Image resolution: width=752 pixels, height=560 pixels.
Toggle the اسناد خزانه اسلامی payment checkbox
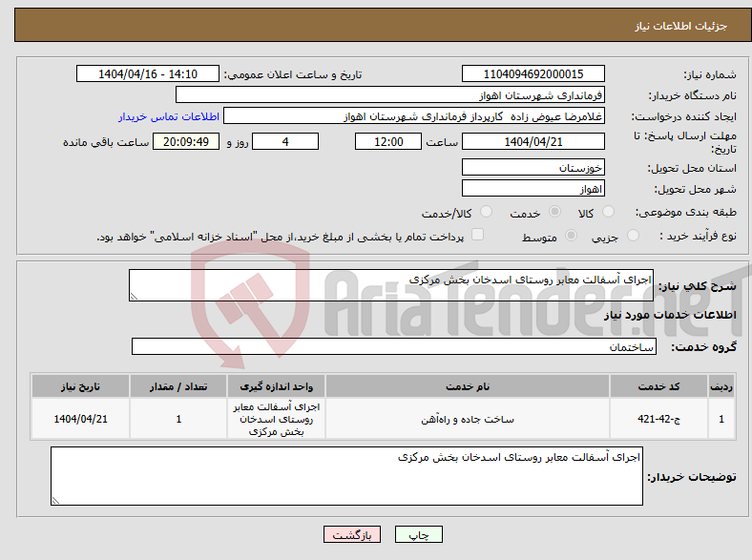[477, 235]
